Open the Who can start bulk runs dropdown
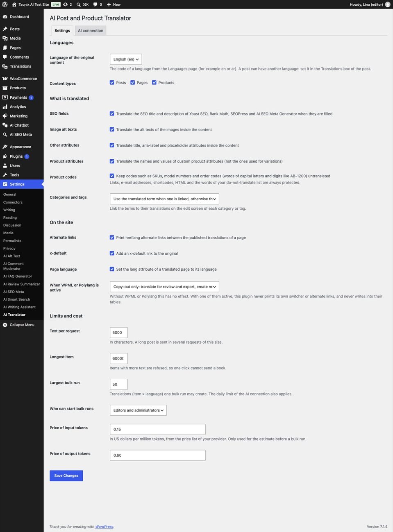 pyautogui.click(x=138, y=410)
